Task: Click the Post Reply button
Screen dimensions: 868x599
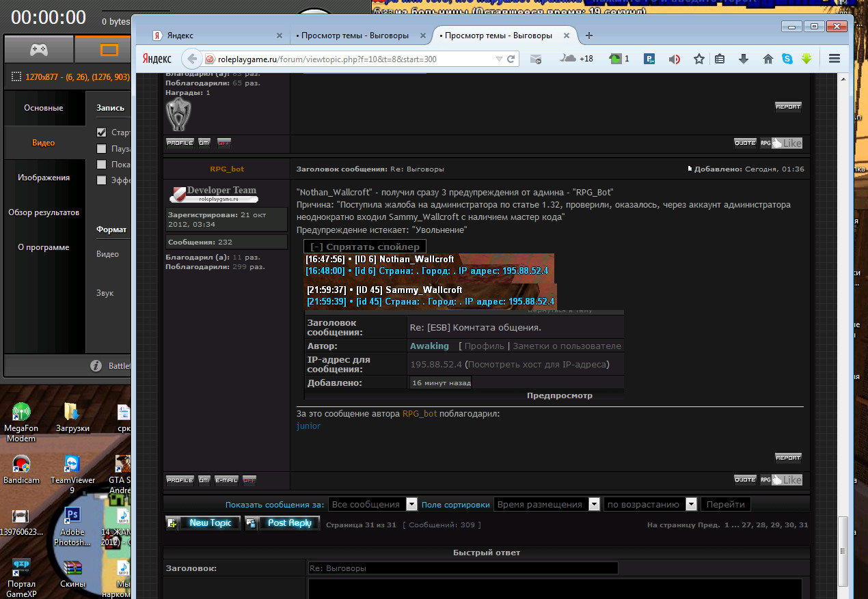Action: [282, 523]
